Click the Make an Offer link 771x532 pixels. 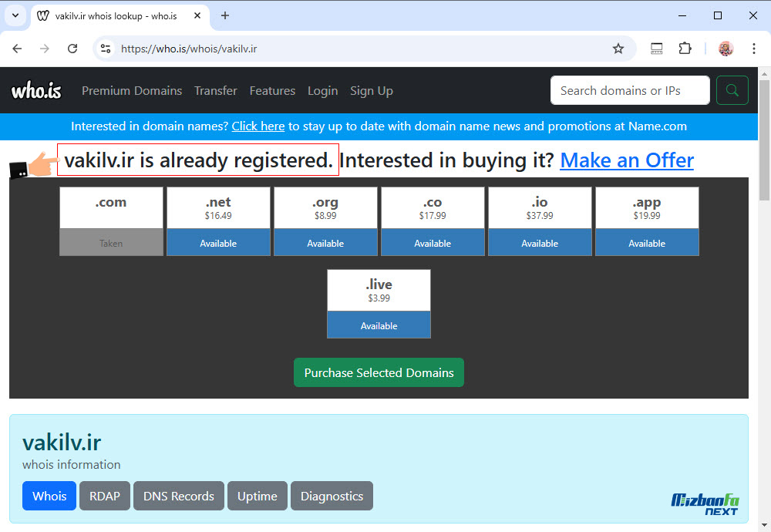[x=627, y=160]
